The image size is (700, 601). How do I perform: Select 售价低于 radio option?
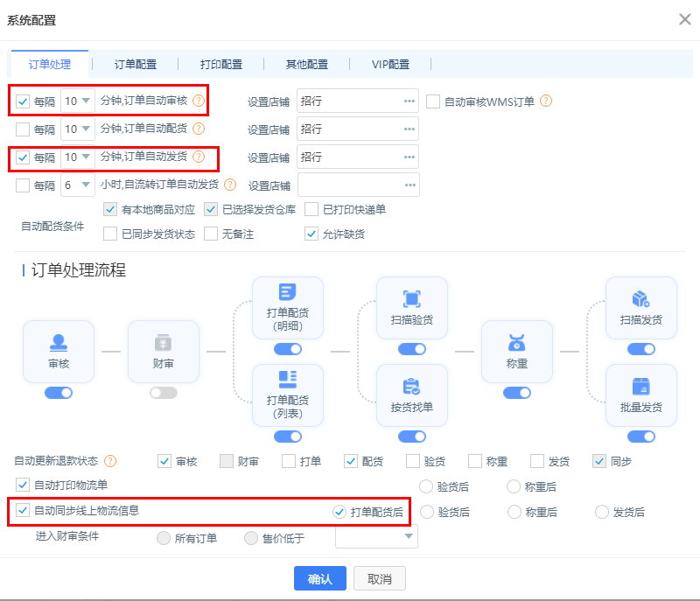(251, 538)
